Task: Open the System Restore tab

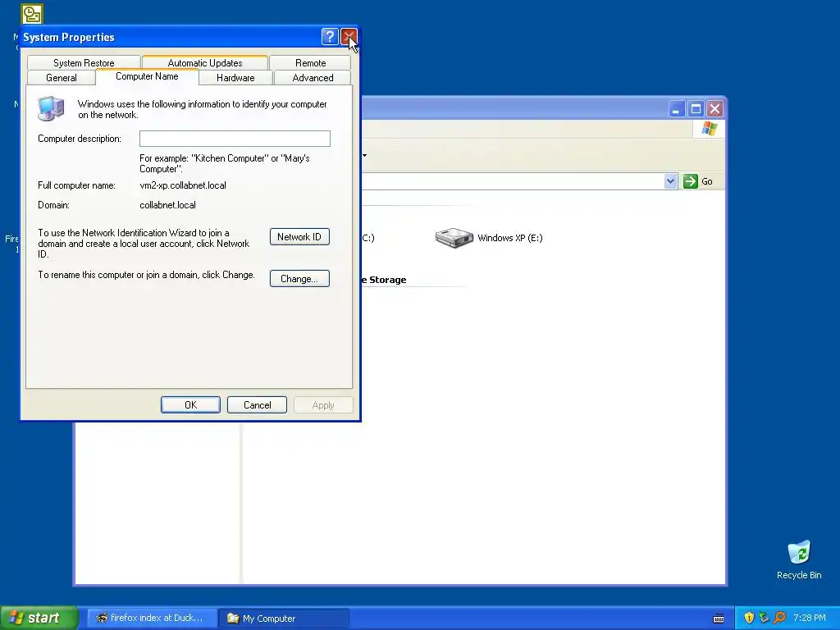Action: (x=84, y=62)
